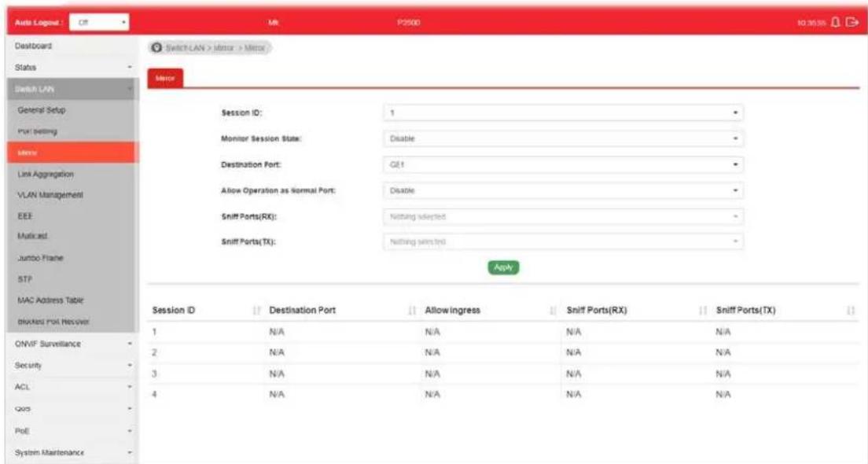Click the green Apply button
The image size is (868, 464).
pos(503,267)
